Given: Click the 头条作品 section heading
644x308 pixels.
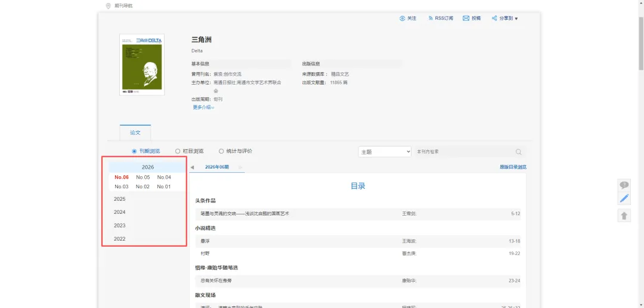Looking at the screenshot, I should [205, 201].
